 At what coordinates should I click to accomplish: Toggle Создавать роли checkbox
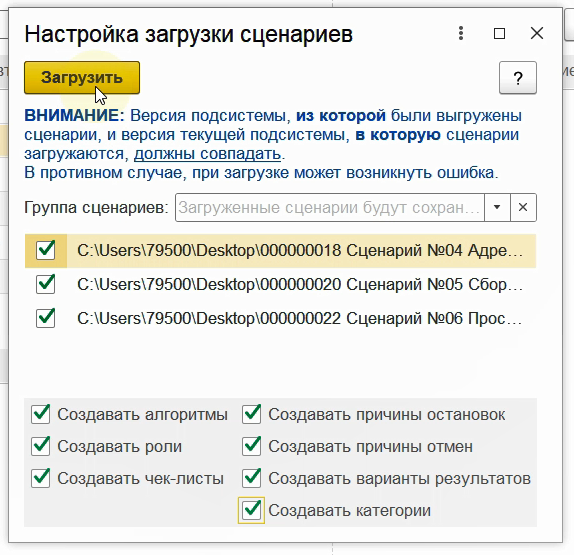tap(41, 446)
